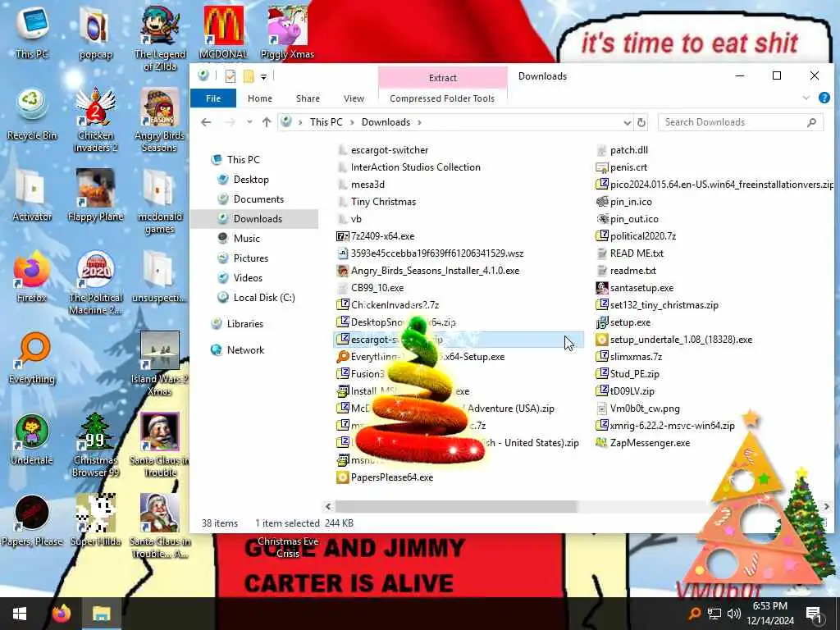Image resolution: width=840 pixels, height=630 pixels.
Task: Click the Everything tray icon
Action: tap(694, 614)
